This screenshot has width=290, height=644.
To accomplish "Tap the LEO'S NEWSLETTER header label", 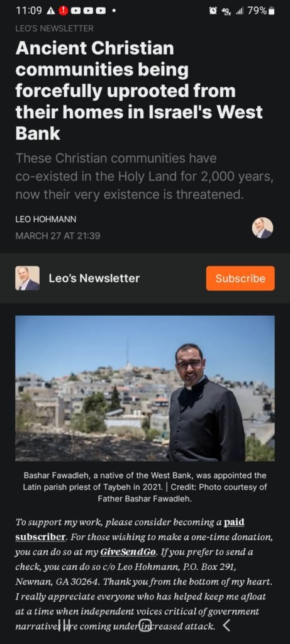I will tap(54, 28).
